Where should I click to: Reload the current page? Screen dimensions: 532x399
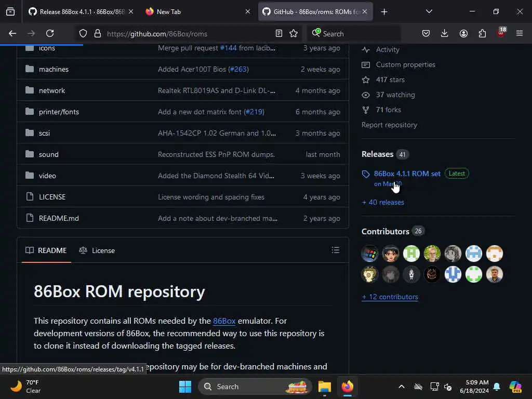(50, 33)
